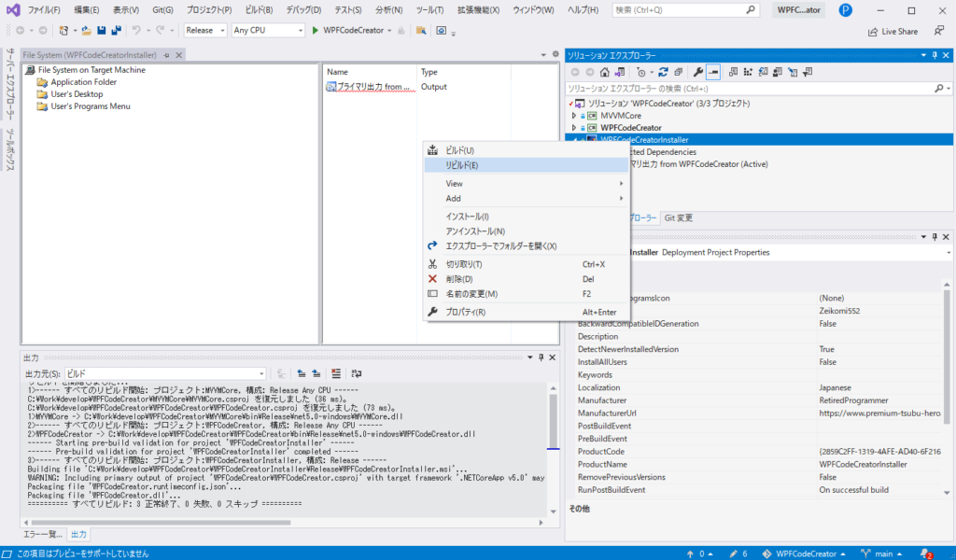956x560 pixels.
Task: Open the Any CPU platform dropdown
Action: click(268, 31)
